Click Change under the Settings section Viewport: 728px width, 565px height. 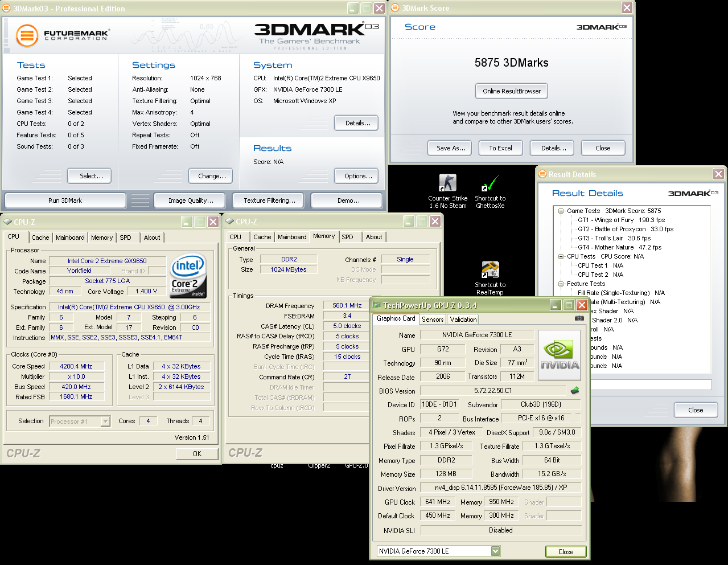[x=211, y=176]
